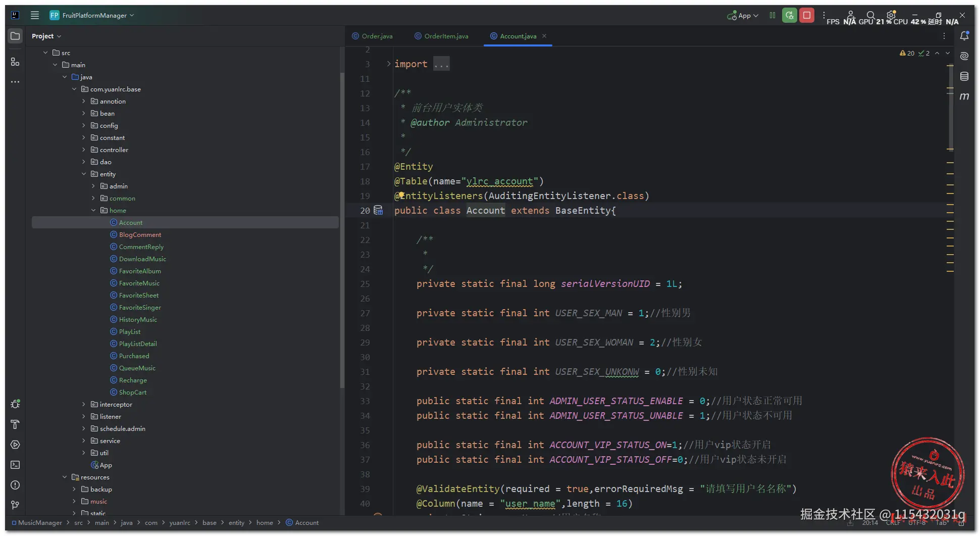980x536 pixels.
Task: Open the Maven tool window
Action: [x=964, y=96]
